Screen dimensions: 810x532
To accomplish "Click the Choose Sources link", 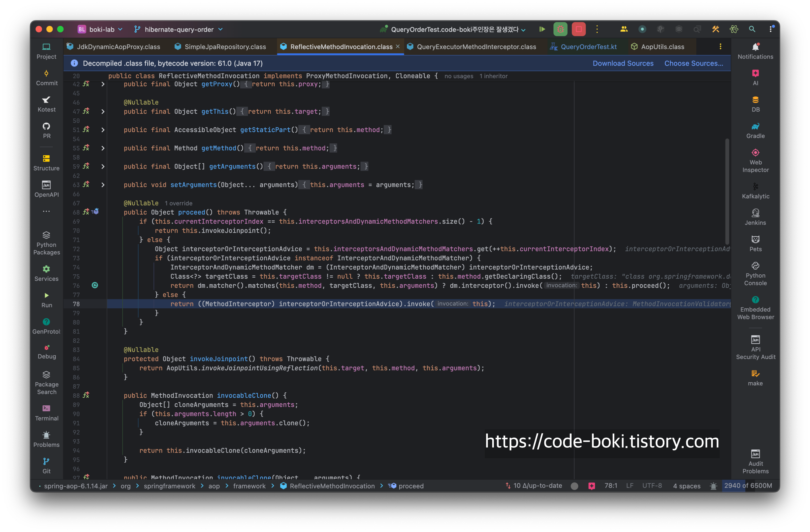I will [x=693, y=63].
